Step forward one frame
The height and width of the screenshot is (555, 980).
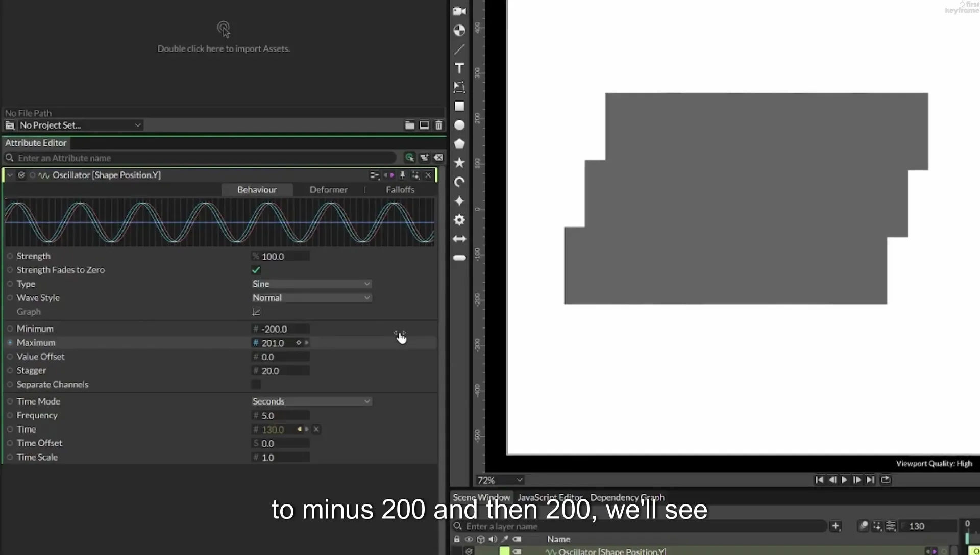coord(857,480)
